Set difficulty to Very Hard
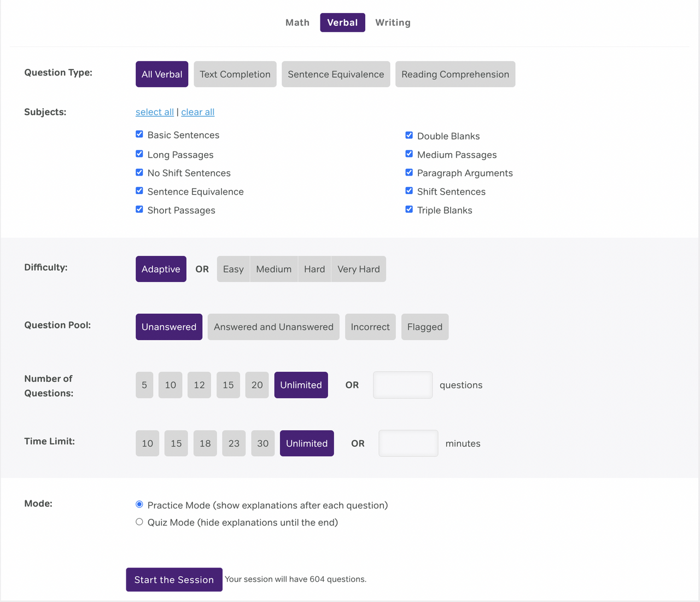700x602 pixels. (358, 269)
